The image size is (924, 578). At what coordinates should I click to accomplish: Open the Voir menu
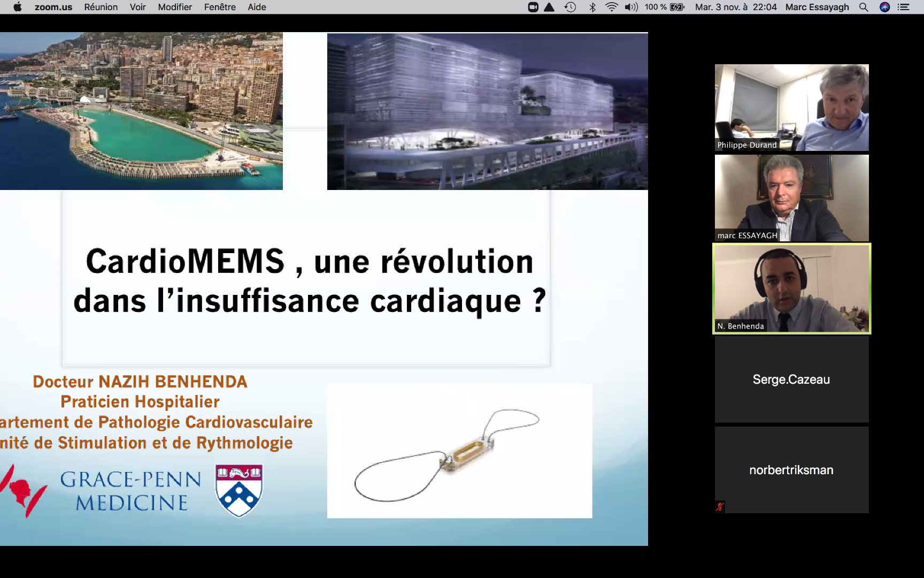coord(137,7)
